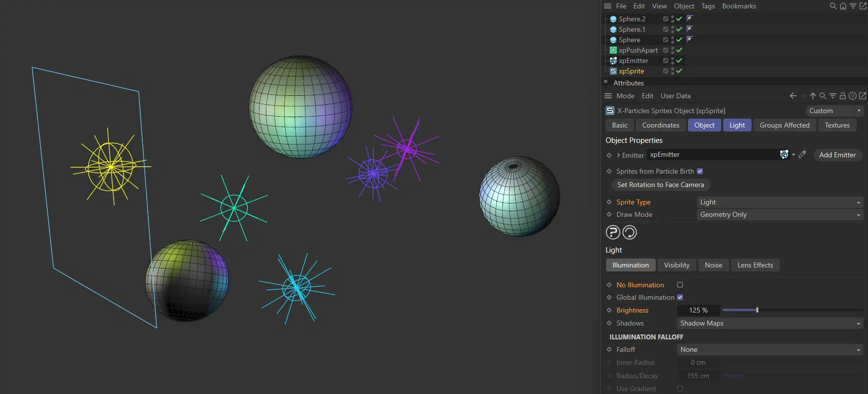Image resolution: width=868 pixels, height=394 pixels.
Task: Open Attributes Mode menu
Action: point(625,96)
